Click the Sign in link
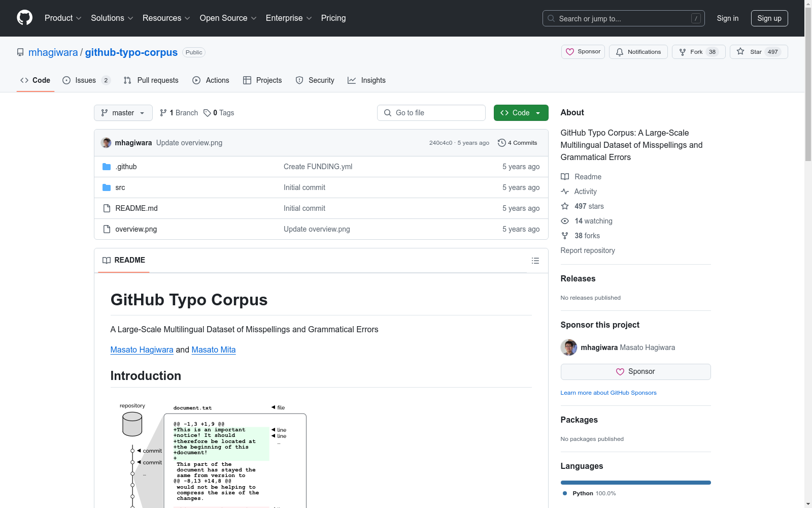 click(728, 18)
